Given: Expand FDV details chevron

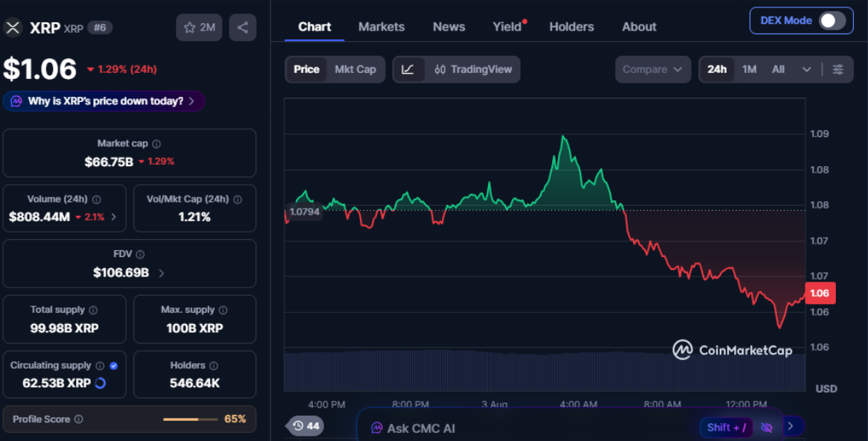Looking at the screenshot, I should (x=162, y=273).
